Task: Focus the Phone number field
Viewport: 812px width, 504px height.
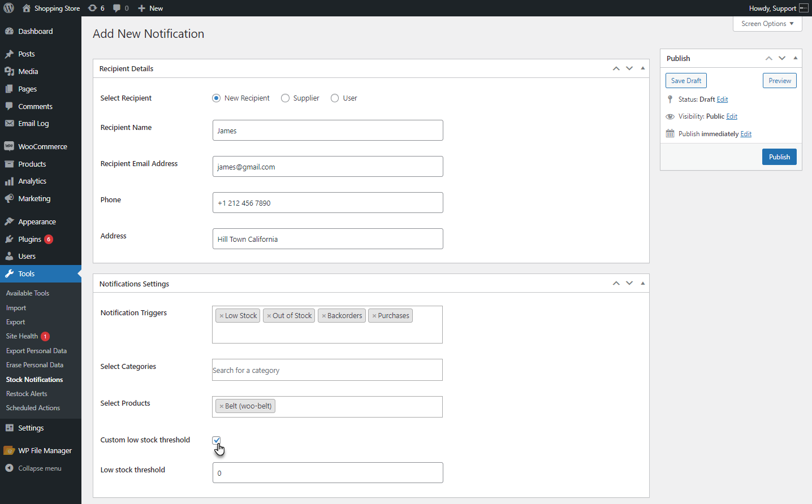Action: (328, 203)
